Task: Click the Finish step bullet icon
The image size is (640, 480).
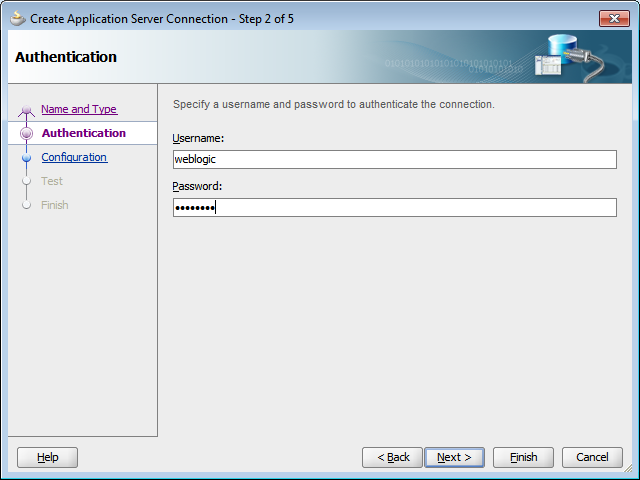Action: [27, 205]
